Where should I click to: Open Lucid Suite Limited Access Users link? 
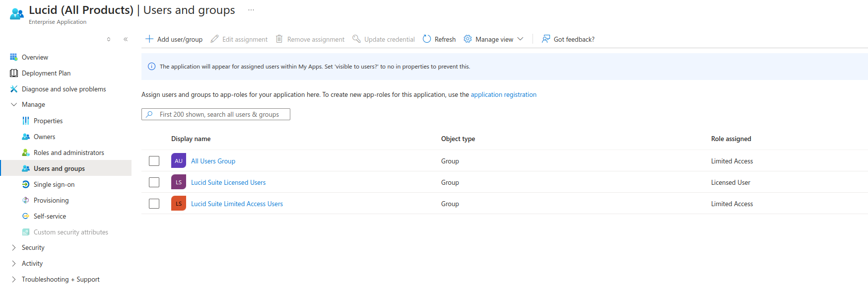[237, 204]
